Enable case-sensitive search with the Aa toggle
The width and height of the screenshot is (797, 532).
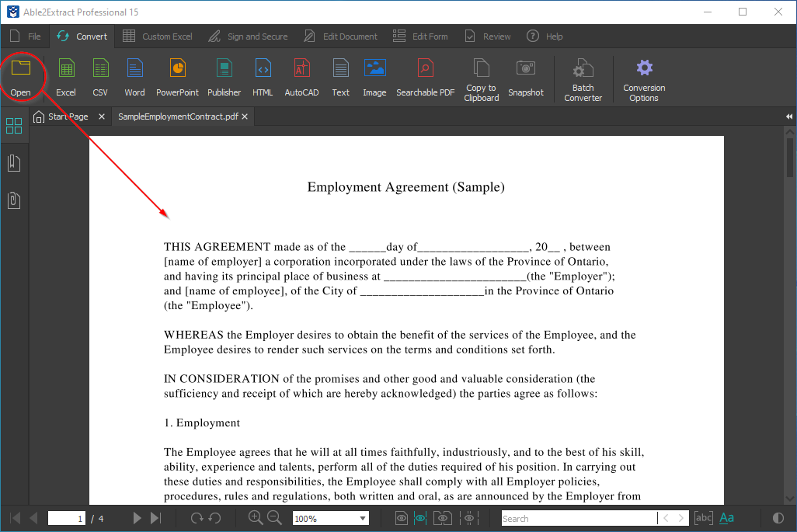point(726,517)
